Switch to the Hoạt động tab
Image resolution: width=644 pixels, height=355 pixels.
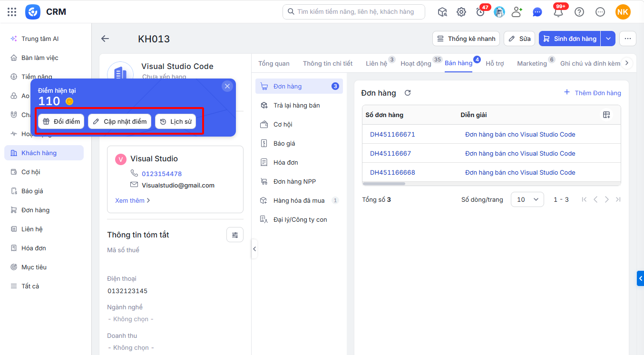(x=416, y=63)
